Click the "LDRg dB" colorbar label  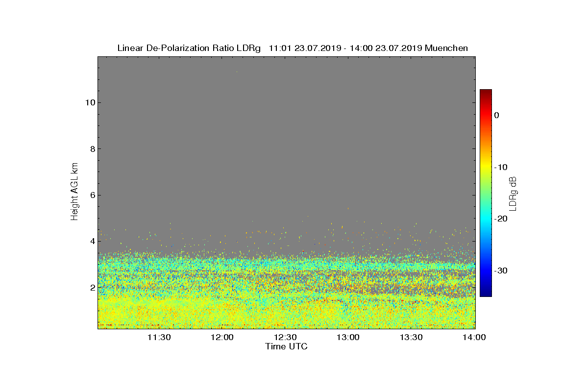(x=513, y=193)
